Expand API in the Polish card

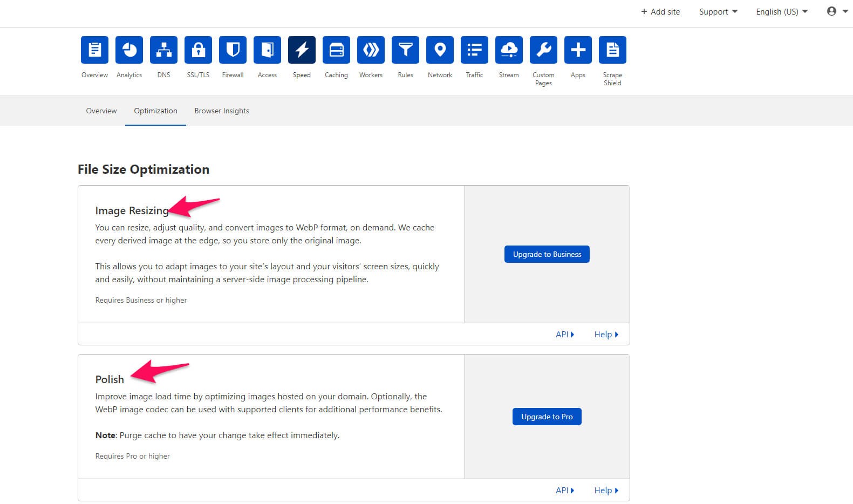pyautogui.click(x=565, y=491)
